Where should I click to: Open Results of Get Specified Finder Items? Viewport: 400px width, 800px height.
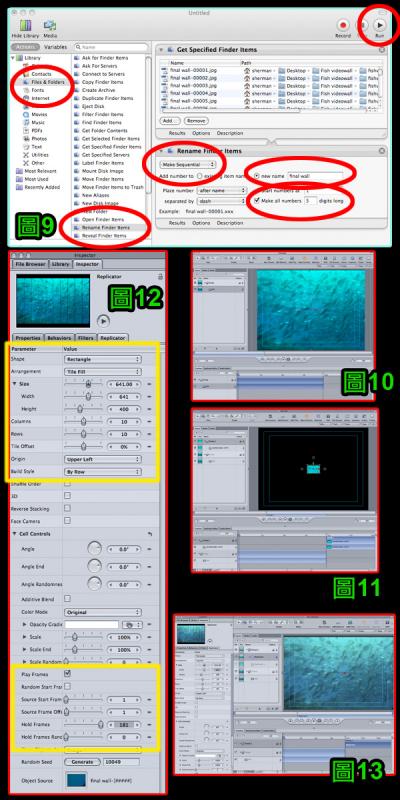[x=177, y=133]
